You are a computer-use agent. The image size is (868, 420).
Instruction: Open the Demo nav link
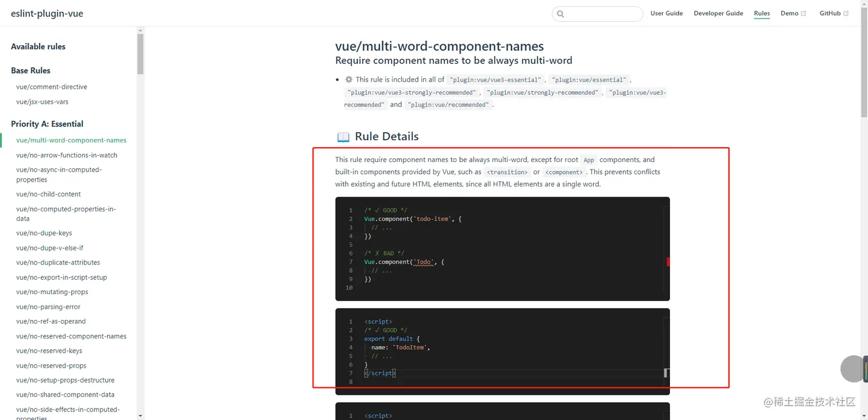(x=789, y=13)
